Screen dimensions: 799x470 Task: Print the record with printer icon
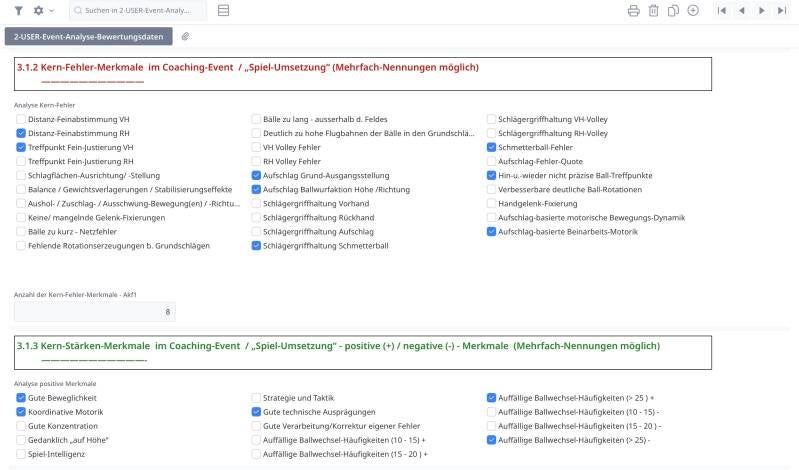pyautogui.click(x=633, y=10)
